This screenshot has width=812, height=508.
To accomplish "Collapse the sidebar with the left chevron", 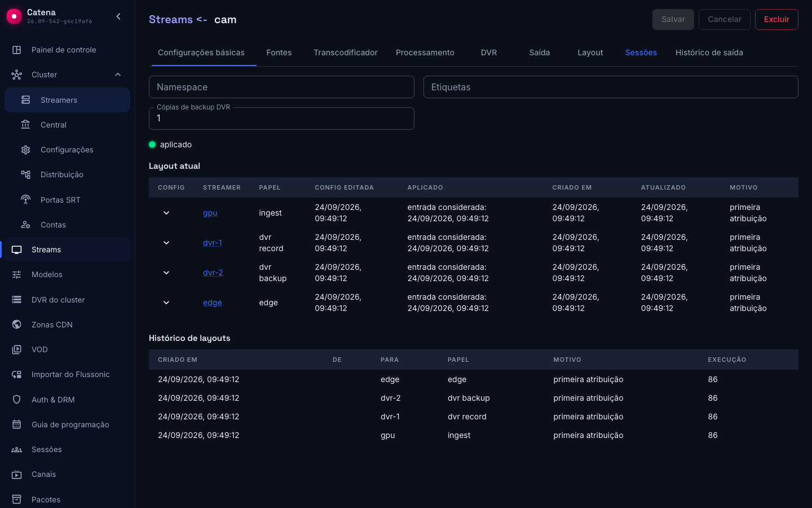I will [x=118, y=16].
